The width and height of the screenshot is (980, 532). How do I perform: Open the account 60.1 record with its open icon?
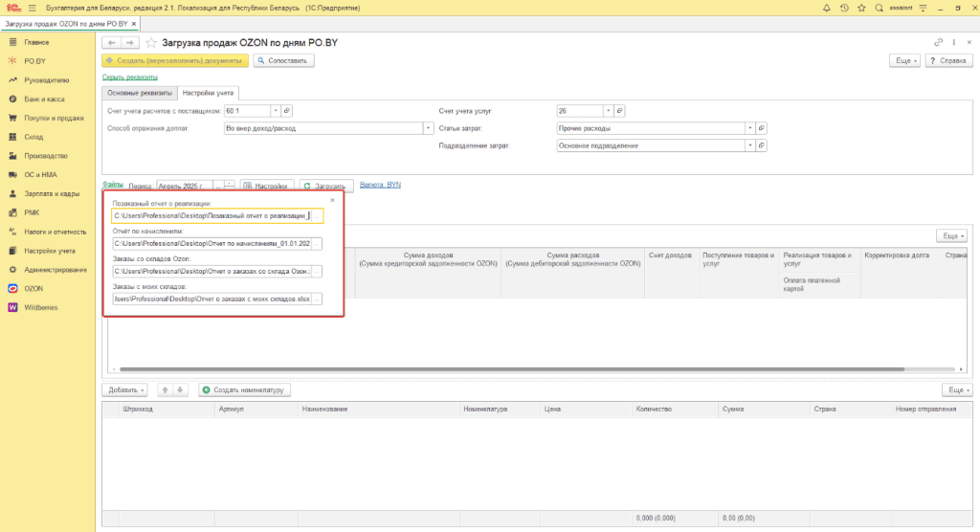pyautogui.click(x=287, y=111)
